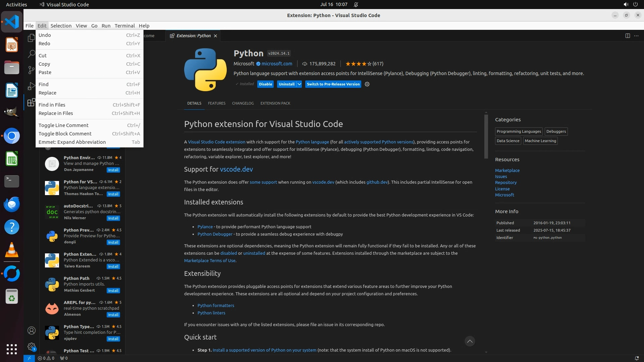Open editor More Actions ellipsis menu
This screenshot has height=362, width=644.
coord(636,36)
